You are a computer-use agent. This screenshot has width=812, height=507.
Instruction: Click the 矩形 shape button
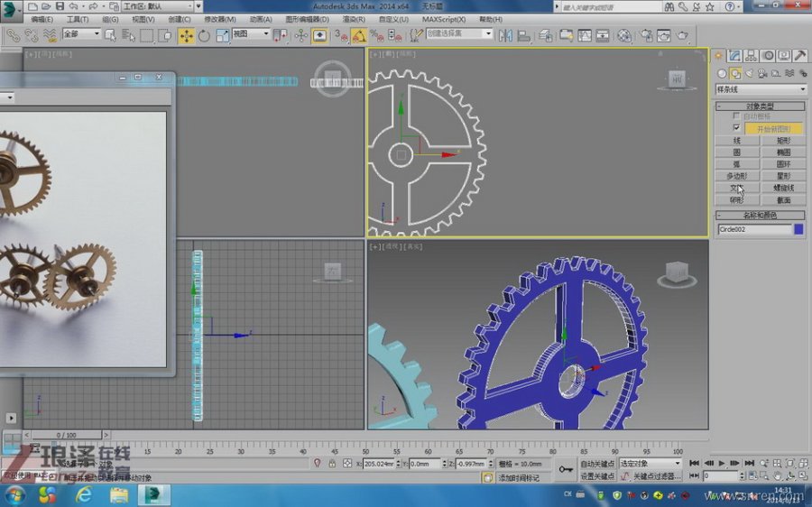(782, 141)
